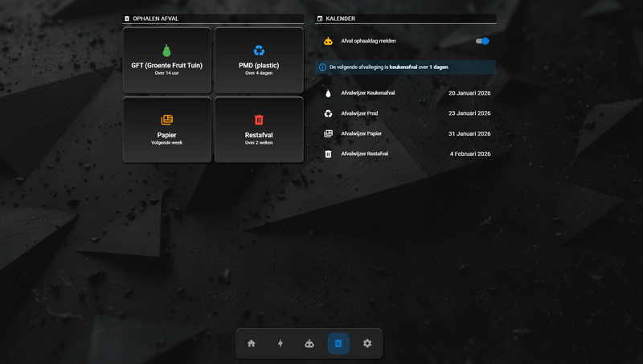Open the Afvalwijzer Pmd entity row
Screen dimensions: 643x364
tap(406, 113)
